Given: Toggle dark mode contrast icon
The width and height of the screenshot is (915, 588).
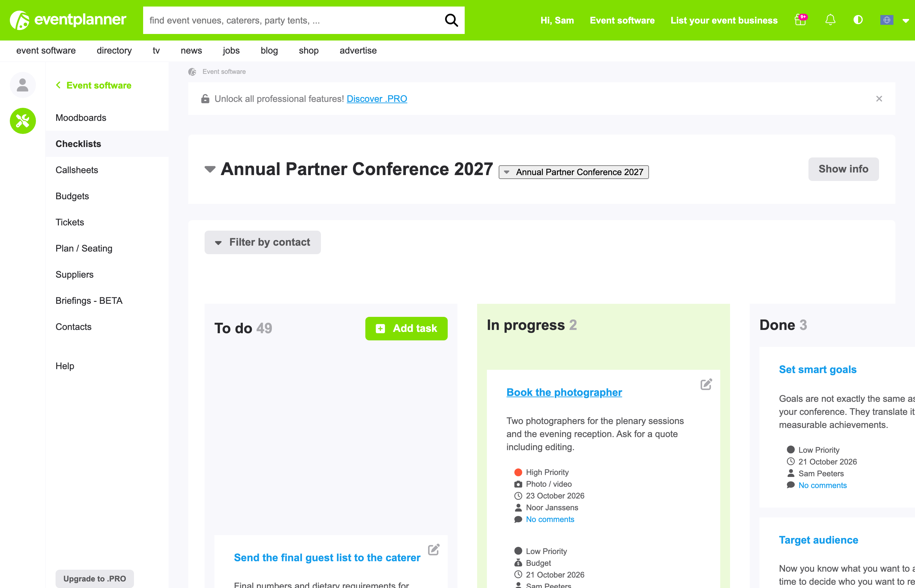Looking at the screenshot, I should 858,20.
